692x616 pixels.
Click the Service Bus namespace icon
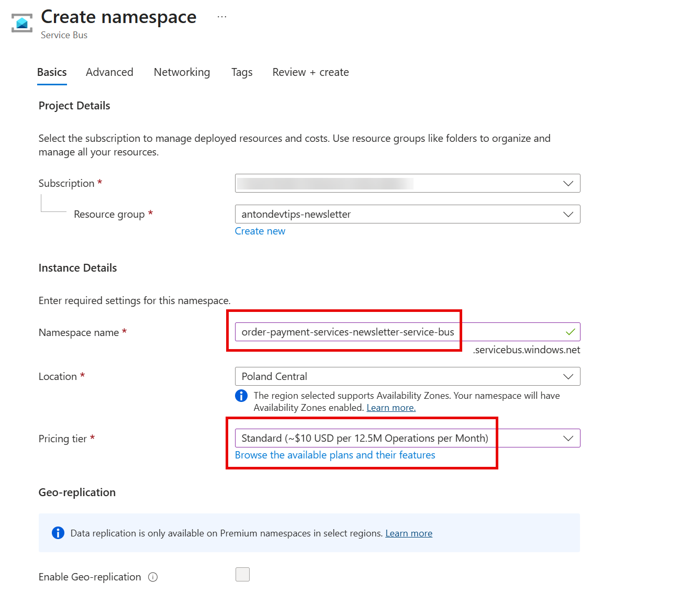coord(21,23)
